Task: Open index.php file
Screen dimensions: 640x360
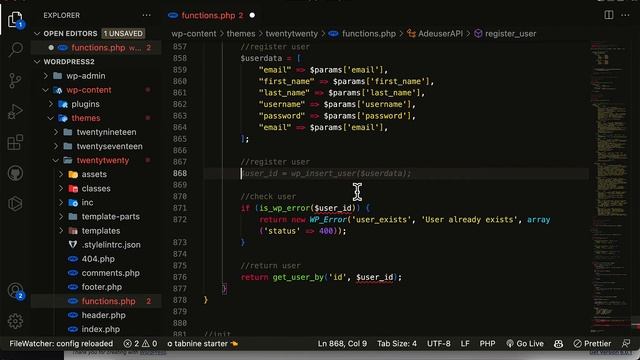Action: (x=100, y=329)
